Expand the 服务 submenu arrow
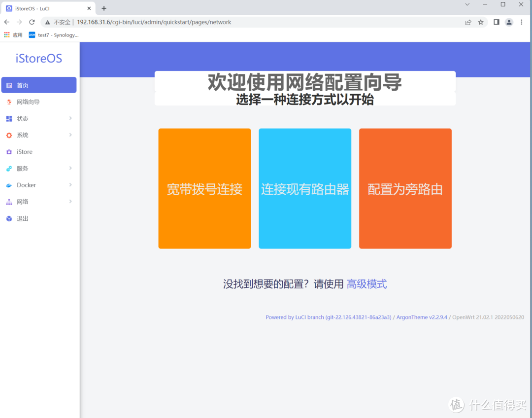Screen dimensions: 532x418 coord(70,168)
